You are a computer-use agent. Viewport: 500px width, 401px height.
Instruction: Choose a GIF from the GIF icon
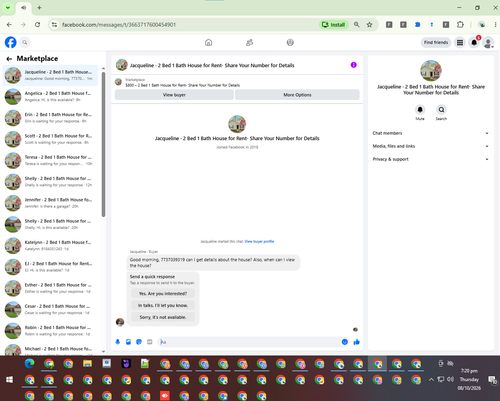coord(150,342)
